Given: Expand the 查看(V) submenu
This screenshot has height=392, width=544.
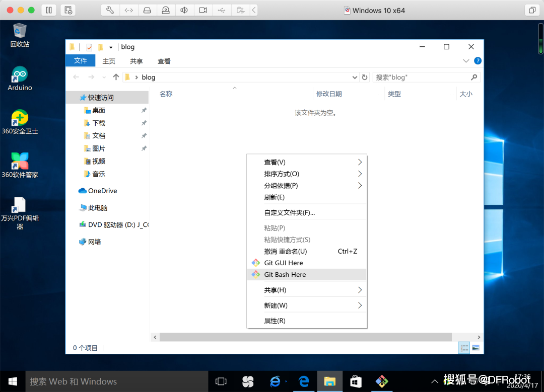Looking at the screenshot, I should coord(307,162).
